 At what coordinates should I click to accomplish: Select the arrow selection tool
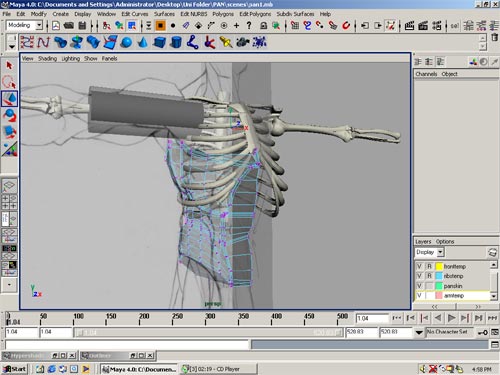tap(9, 65)
